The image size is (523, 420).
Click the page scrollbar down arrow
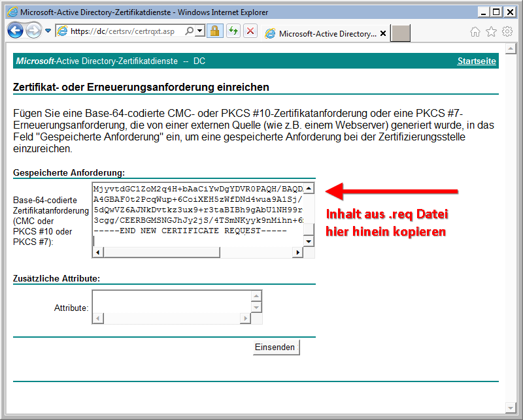[x=511, y=406]
